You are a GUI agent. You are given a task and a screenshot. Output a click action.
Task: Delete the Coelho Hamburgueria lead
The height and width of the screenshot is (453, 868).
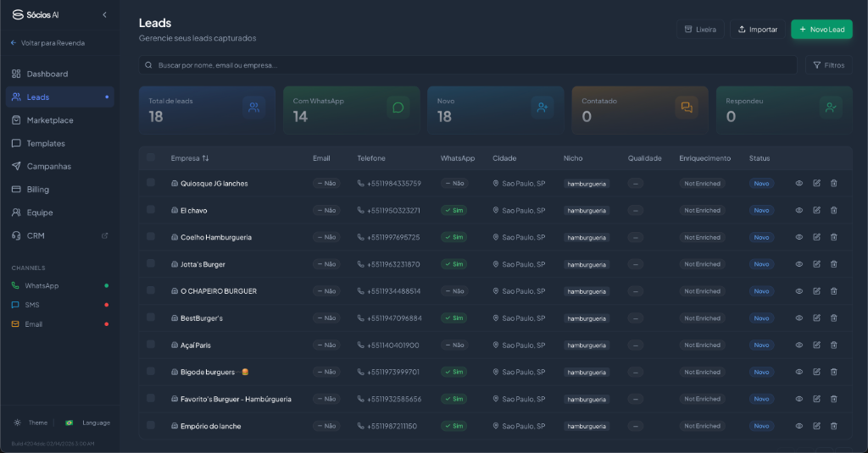click(834, 237)
